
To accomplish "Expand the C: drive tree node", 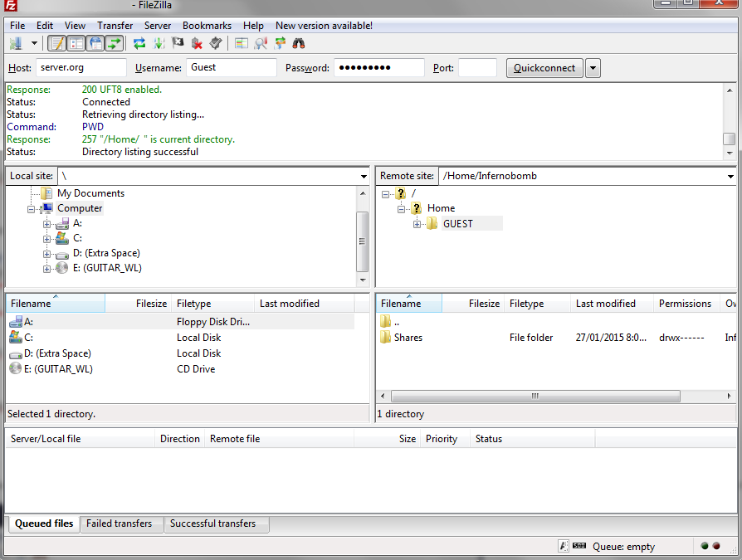I will tap(46, 239).
